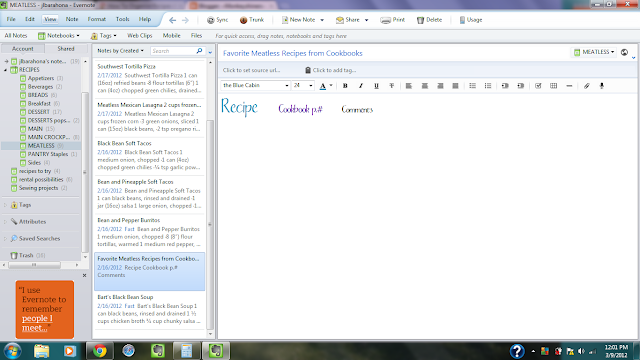Viewport: 640px width, 360px height.
Task: Toggle underline formatting
Action: [376, 86]
